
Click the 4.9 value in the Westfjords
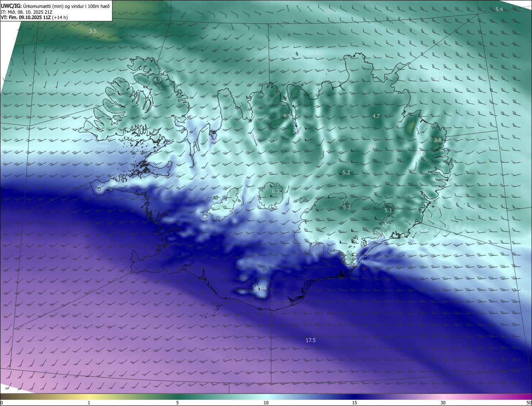[x=157, y=80]
